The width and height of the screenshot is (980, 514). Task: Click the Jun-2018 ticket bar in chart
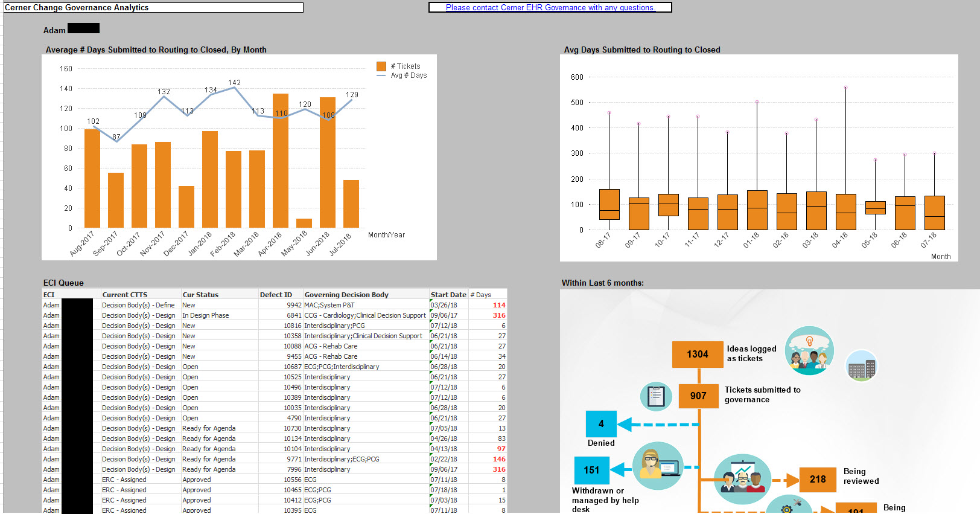tap(328, 162)
